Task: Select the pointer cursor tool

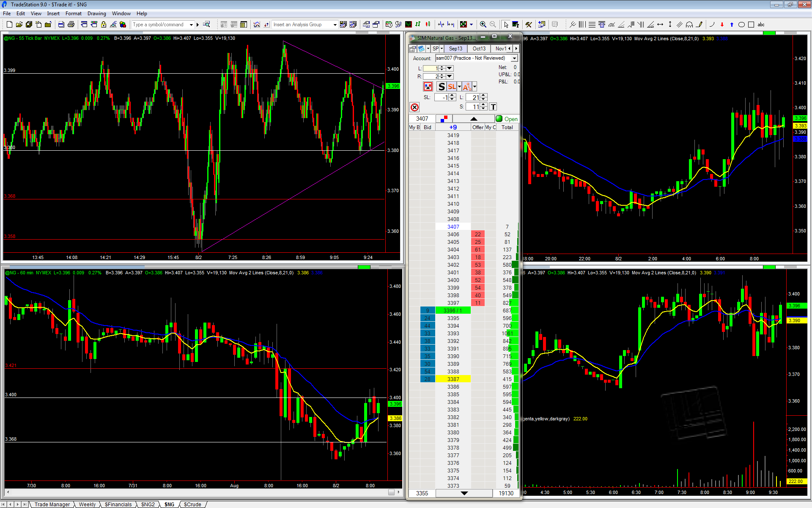Action: click(x=506, y=25)
